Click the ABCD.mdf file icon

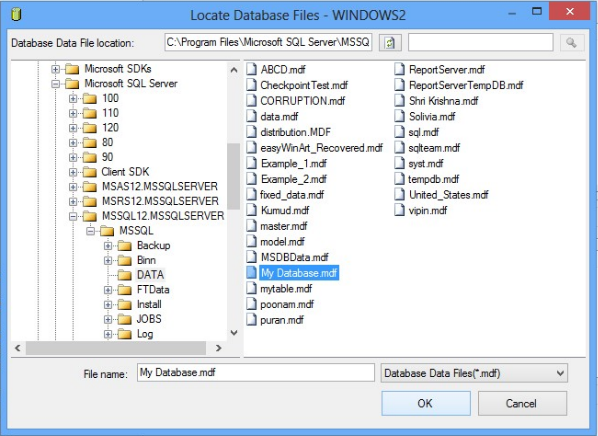coord(251,69)
